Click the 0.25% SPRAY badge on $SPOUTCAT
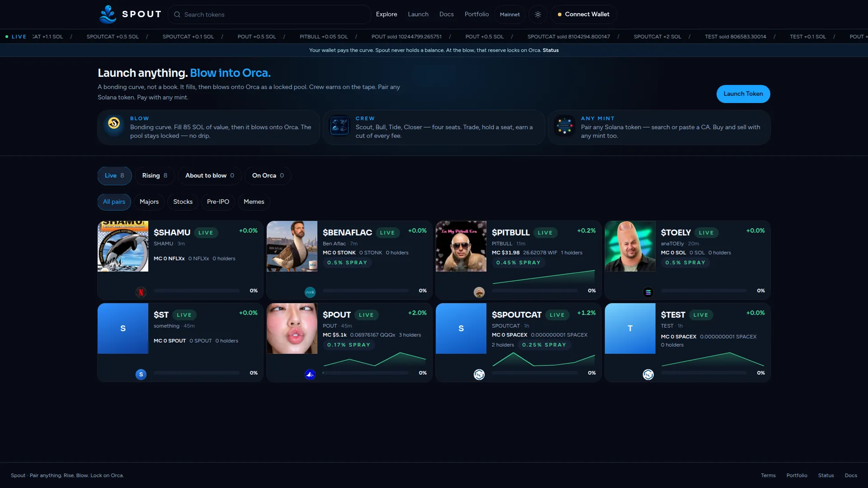 click(x=544, y=345)
